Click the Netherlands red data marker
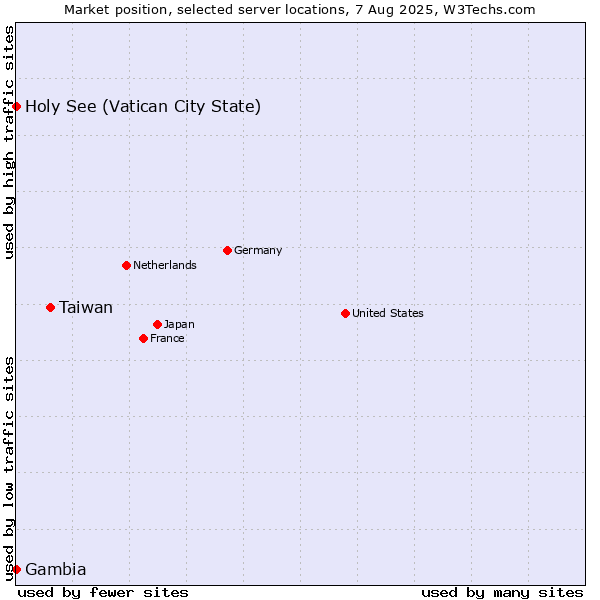 click(127, 265)
